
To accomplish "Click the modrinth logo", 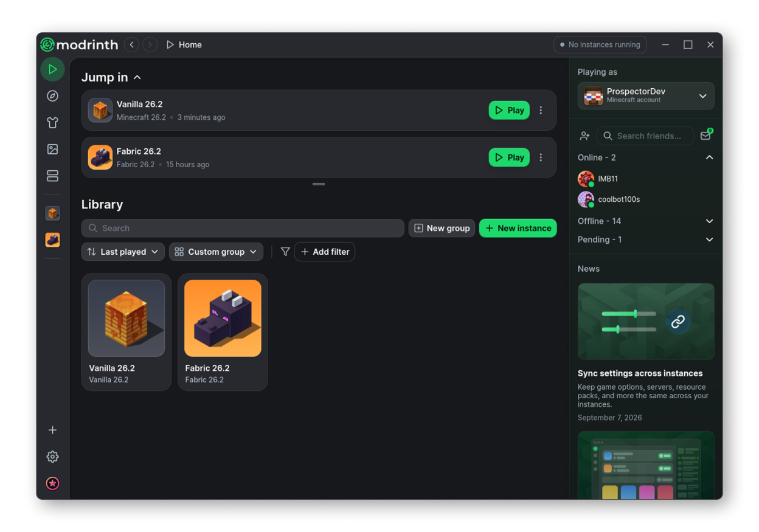I will [x=79, y=44].
